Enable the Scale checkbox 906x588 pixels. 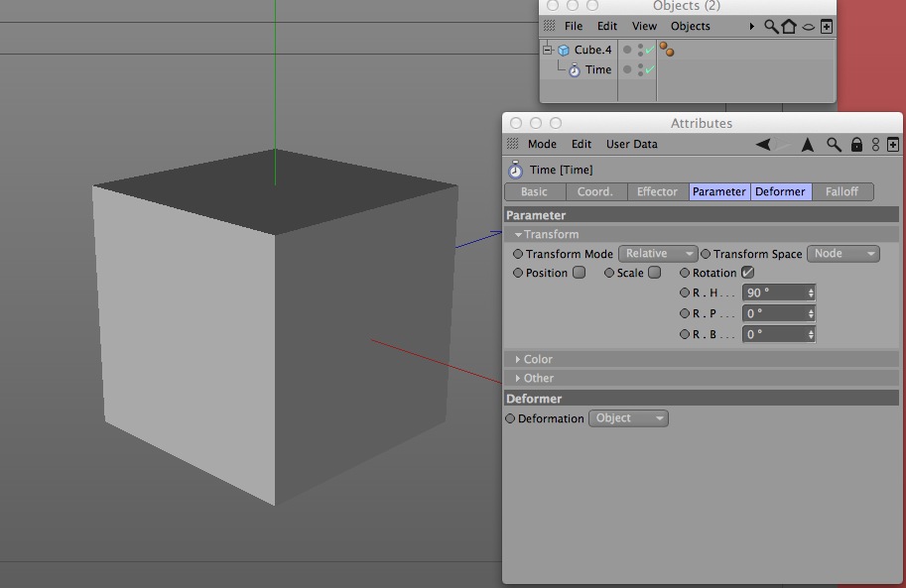tap(654, 272)
